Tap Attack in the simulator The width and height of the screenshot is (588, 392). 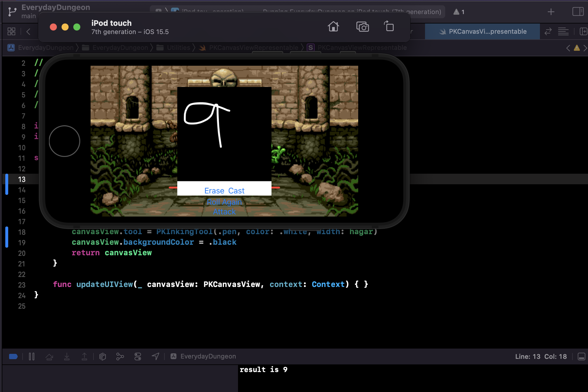[x=224, y=212]
